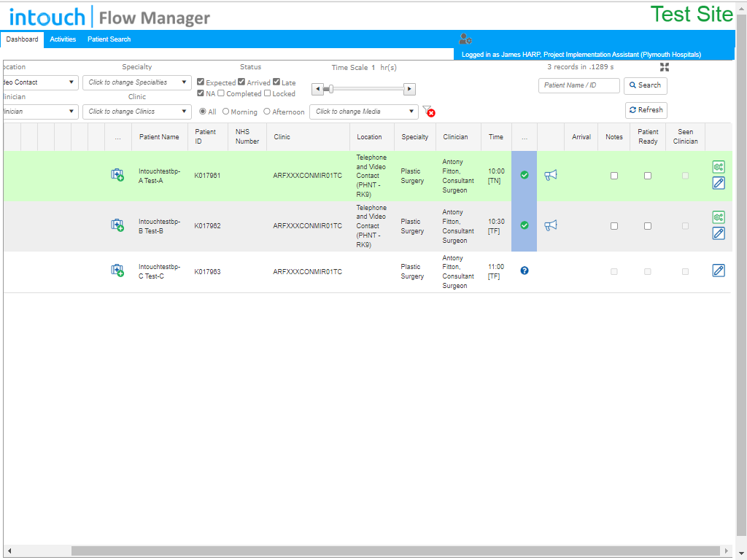747x560 pixels.
Task: Uncheck the Late status checkbox
Action: (276, 82)
